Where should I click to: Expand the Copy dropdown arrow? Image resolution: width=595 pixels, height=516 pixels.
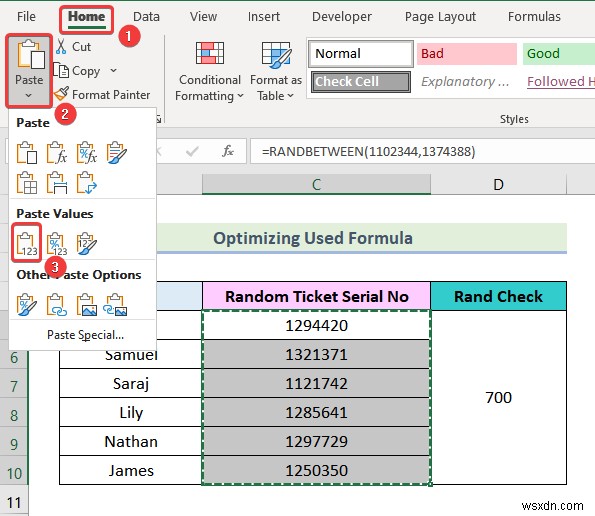[113, 71]
